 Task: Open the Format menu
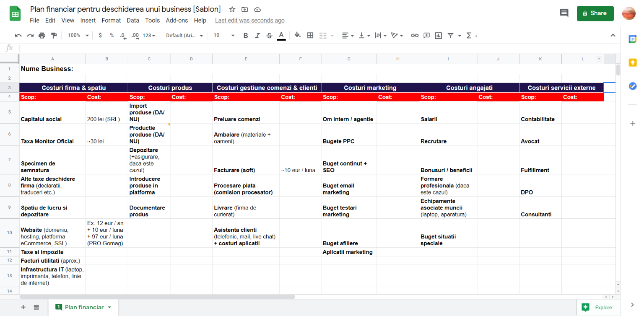point(111,20)
